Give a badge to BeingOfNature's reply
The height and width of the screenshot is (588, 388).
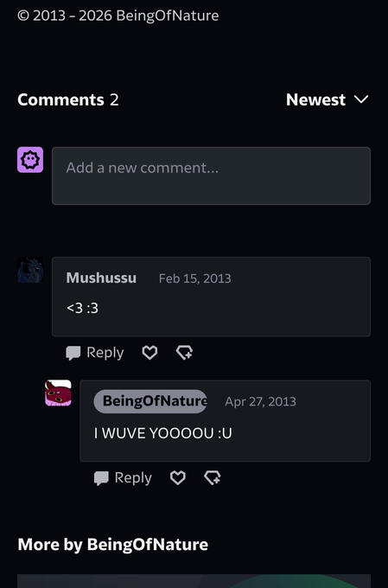213,477
